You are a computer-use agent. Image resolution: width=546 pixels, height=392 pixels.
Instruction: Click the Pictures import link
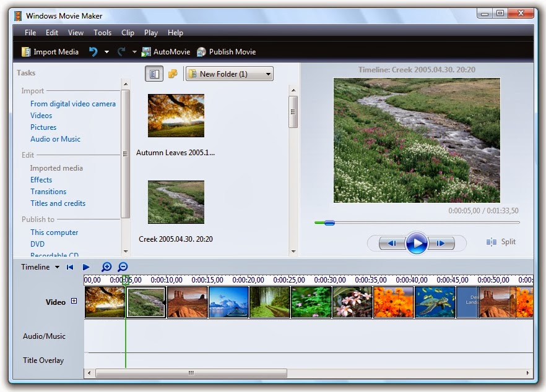pos(43,127)
